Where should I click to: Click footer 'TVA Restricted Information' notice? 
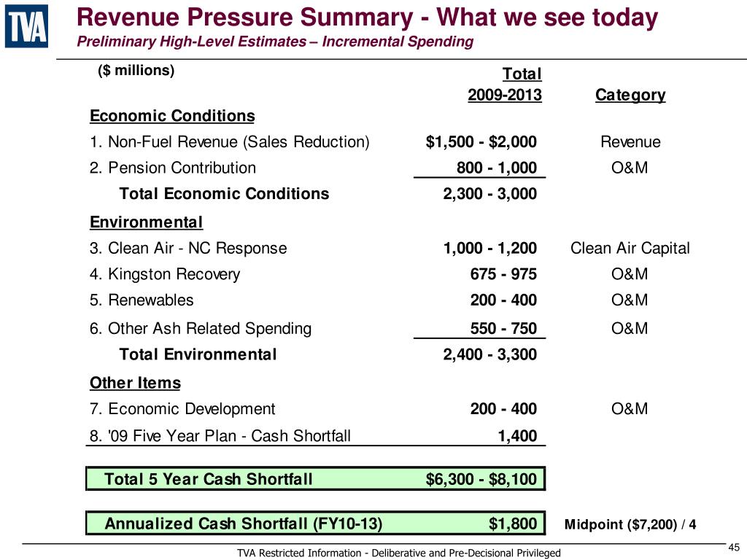(x=399, y=553)
